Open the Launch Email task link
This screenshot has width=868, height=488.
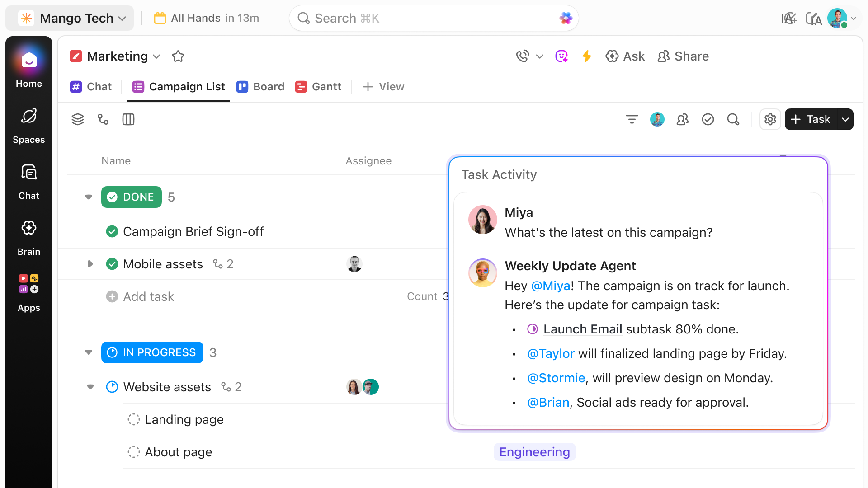coord(582,329)
